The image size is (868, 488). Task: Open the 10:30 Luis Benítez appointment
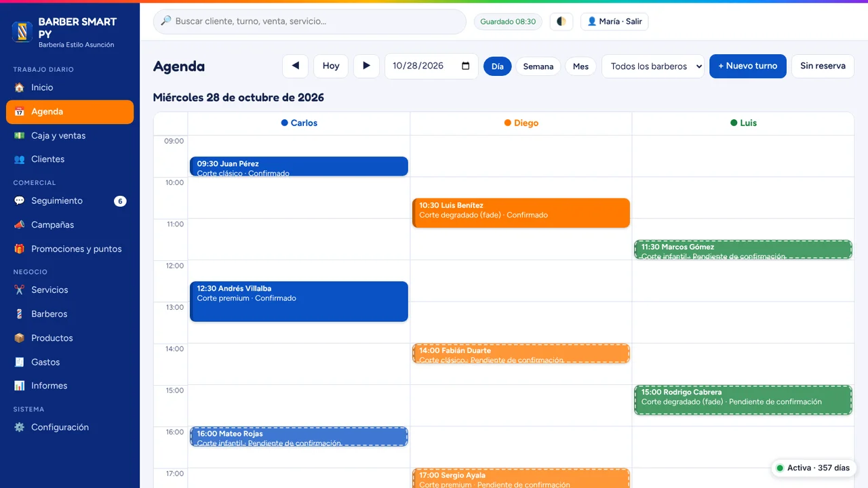tap(521, 213)
